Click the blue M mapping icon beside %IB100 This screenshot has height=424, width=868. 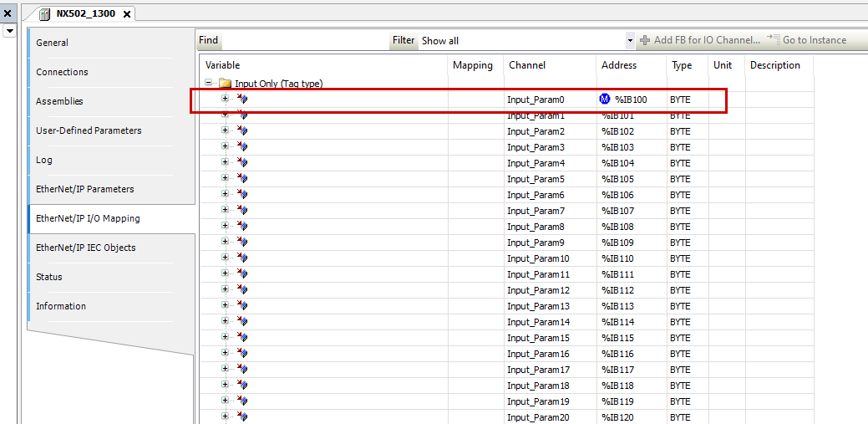(x=605, y=100)
